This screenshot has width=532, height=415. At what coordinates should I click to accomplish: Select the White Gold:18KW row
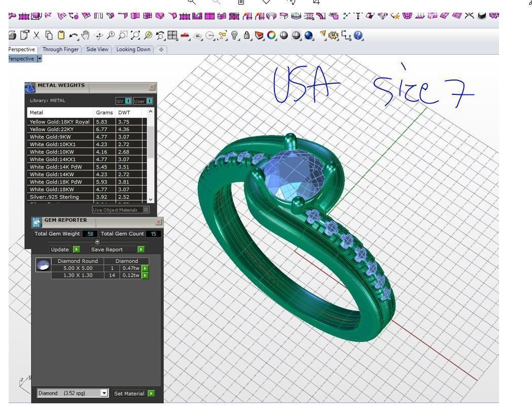click(x=87, y=189)
